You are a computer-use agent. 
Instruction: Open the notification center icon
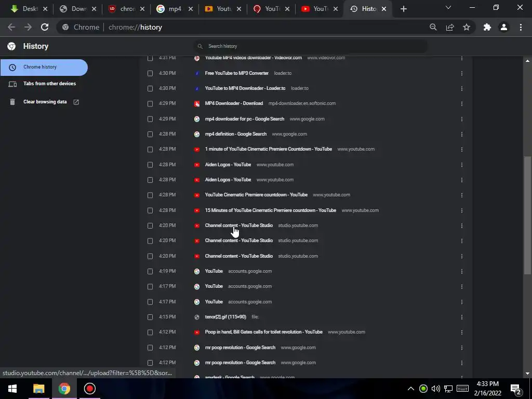(516, 389)
